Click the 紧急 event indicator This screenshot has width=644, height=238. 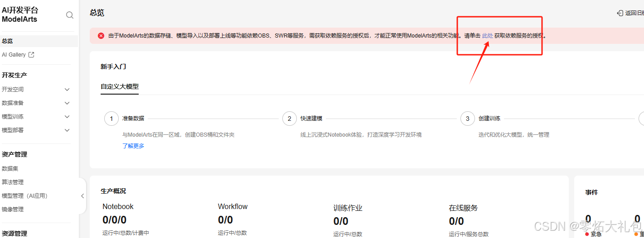(x=593, y=234)
